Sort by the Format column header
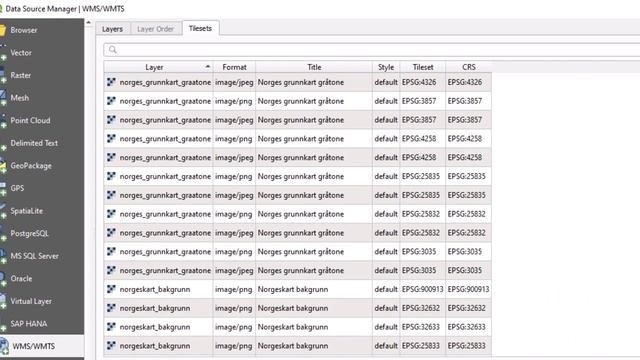 pos(234,67)
